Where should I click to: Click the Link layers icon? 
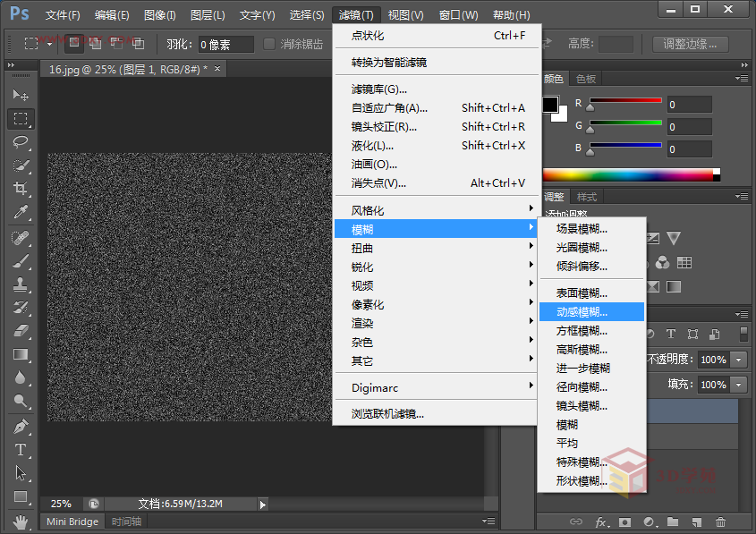pos(576,522)
